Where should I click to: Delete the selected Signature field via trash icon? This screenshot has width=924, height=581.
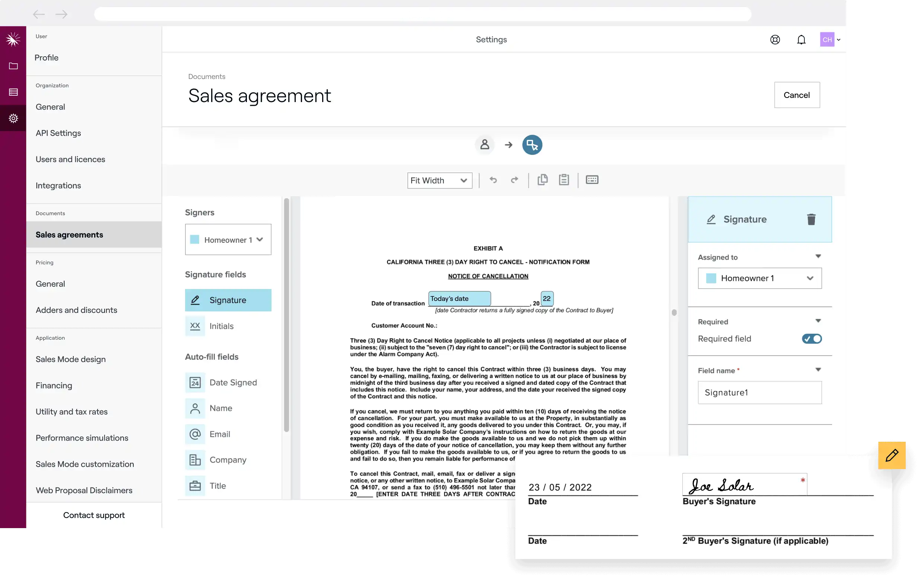pyautogui.click(x=811, y=219)
